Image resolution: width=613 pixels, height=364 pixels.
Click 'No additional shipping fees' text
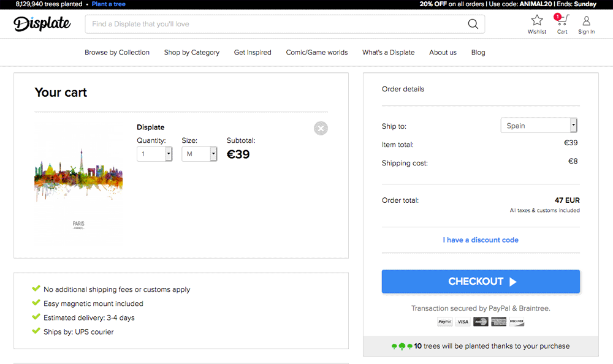pyautogui.click(x=117, y=290)
